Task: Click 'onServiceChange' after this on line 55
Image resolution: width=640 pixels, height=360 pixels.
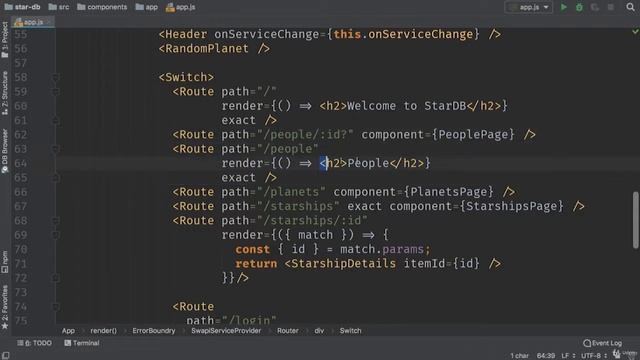Action: pos(420,34)
